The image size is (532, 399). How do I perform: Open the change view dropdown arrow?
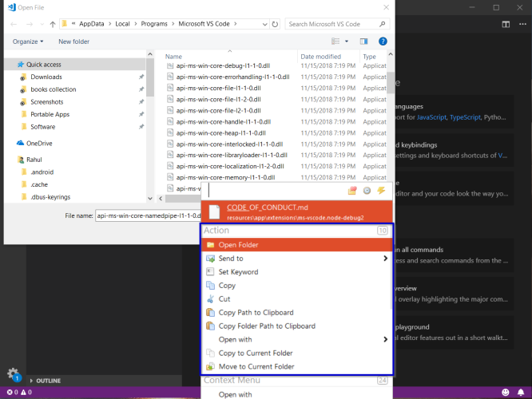click(347, 41)
